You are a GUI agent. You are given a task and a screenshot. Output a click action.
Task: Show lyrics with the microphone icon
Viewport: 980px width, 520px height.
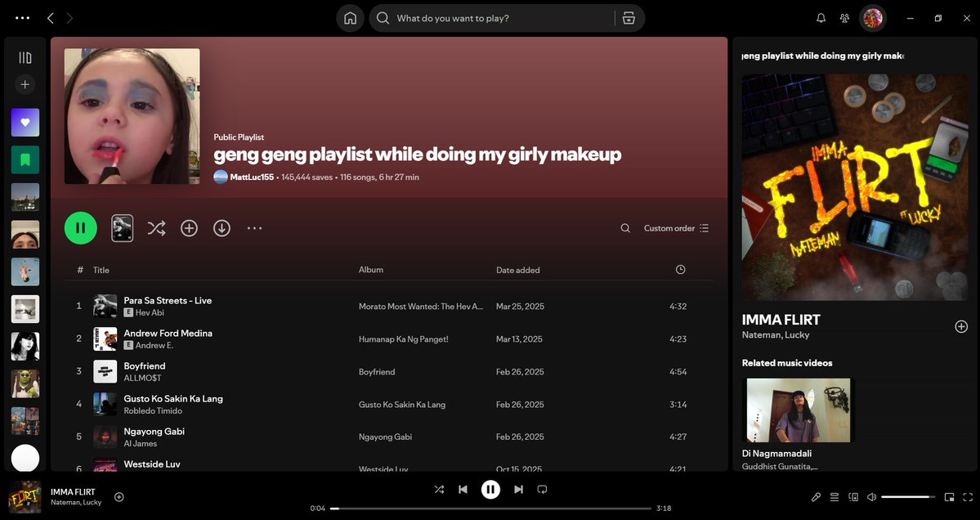(x=816, y=497)
